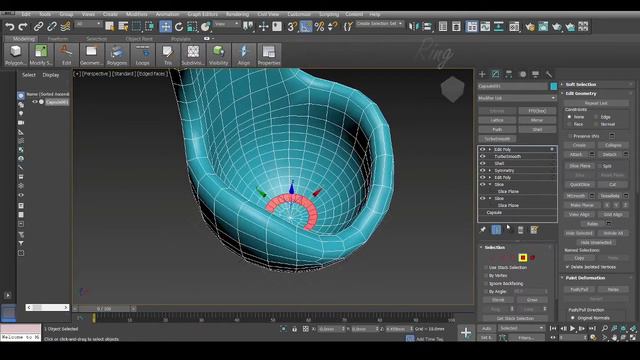Select Polygon sub-object level icon

[523, 258]
